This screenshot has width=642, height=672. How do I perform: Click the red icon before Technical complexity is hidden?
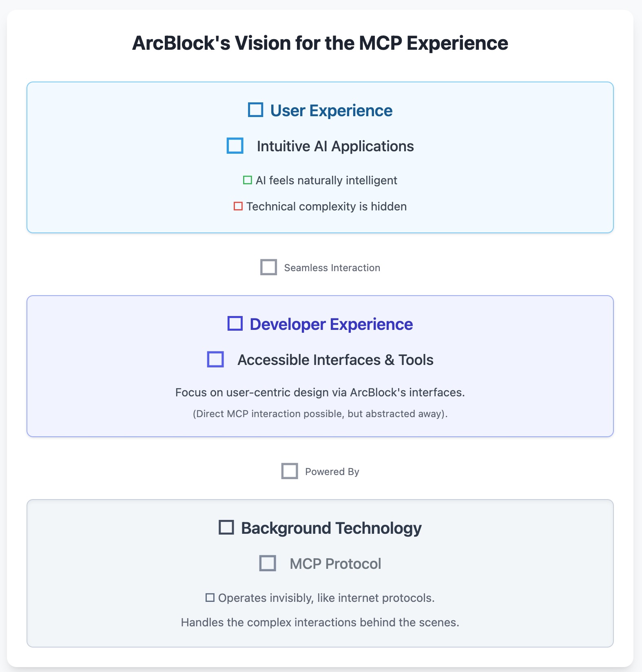(238, 206)
